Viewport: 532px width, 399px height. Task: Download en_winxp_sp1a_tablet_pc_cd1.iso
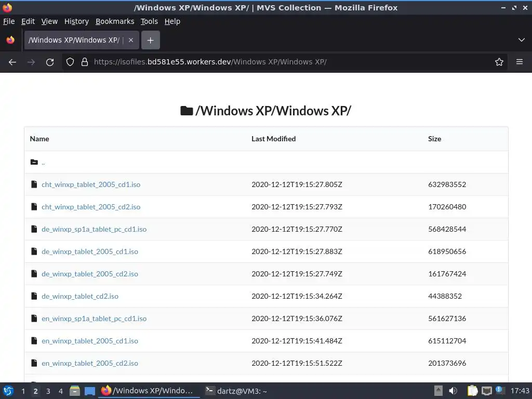(94, 318)
